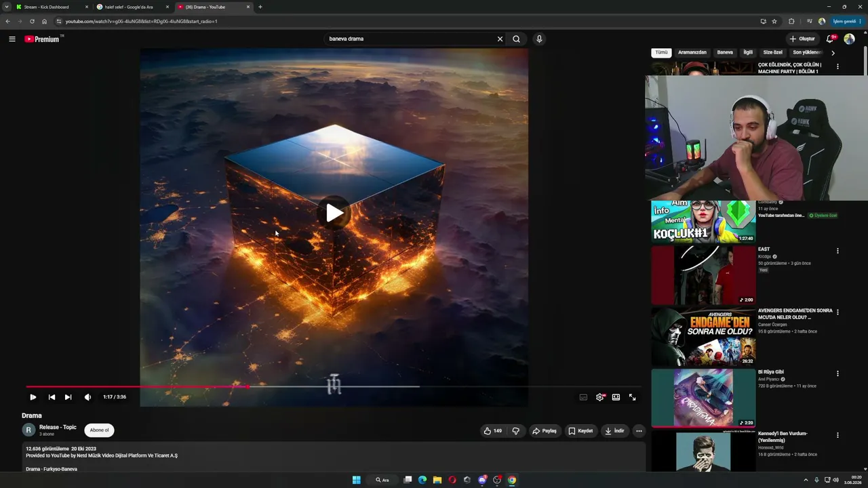The width and height of the screenshot is (868, 488).
Task: Open the YouTube guide hamburger menu
Action: 12,39
